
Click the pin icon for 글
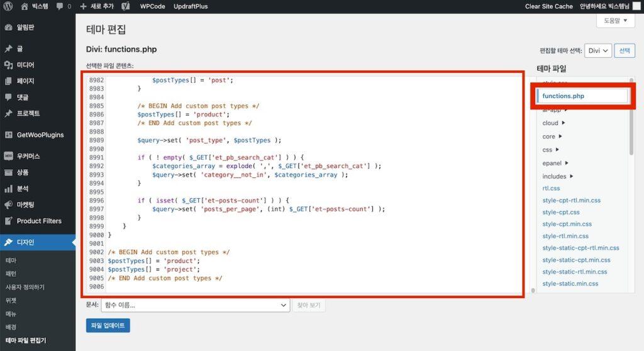point(9,48)
